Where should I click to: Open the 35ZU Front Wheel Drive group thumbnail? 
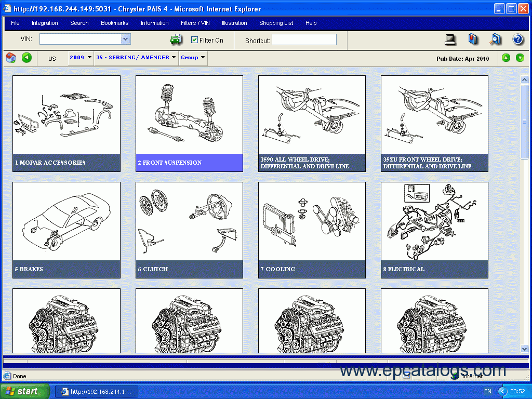click(435, 124)
